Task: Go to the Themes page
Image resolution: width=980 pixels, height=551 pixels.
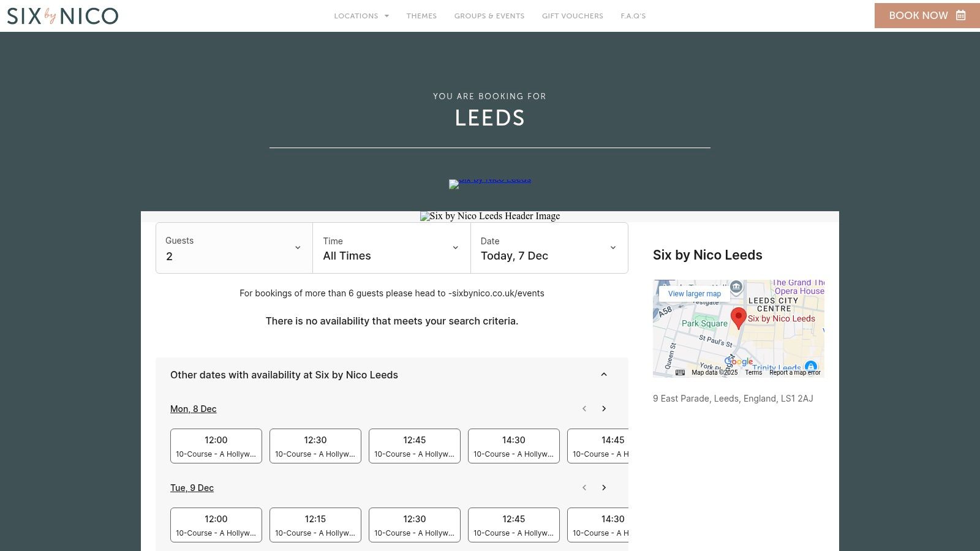Action: (x=421, y=16)
